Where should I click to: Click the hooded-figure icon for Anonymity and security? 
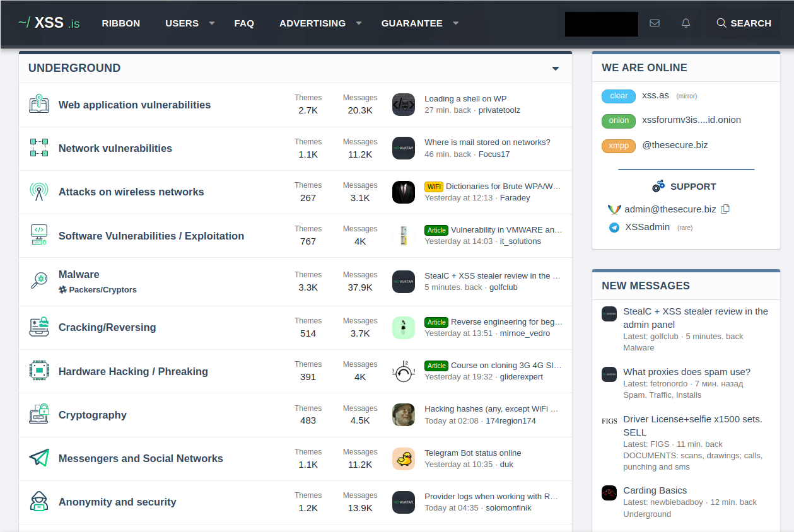click(38, 502)
